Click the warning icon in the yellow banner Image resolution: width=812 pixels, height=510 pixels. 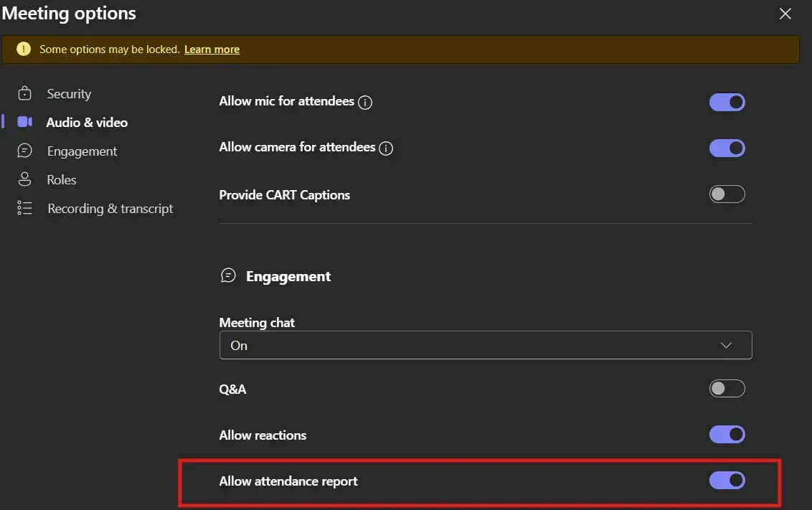(x=24, y=49)
